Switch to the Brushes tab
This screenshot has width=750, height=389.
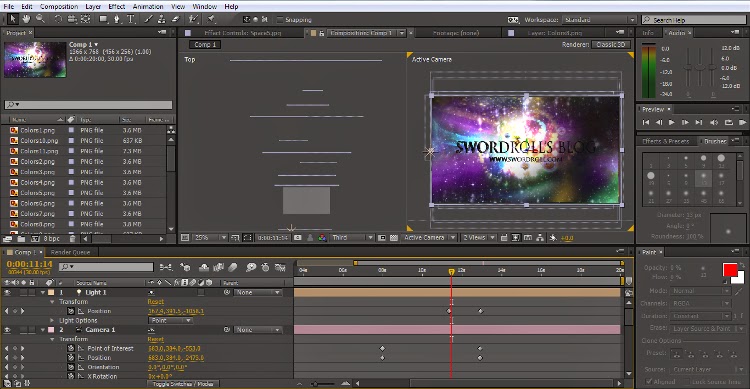click(x=715, y=141)
